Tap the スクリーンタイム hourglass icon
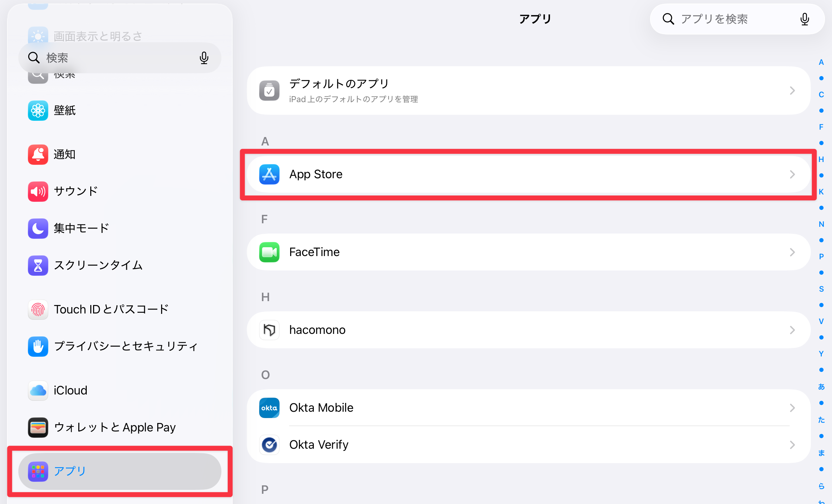The width and height of the screenshot is (832, 504). click(x=38, y=266)
